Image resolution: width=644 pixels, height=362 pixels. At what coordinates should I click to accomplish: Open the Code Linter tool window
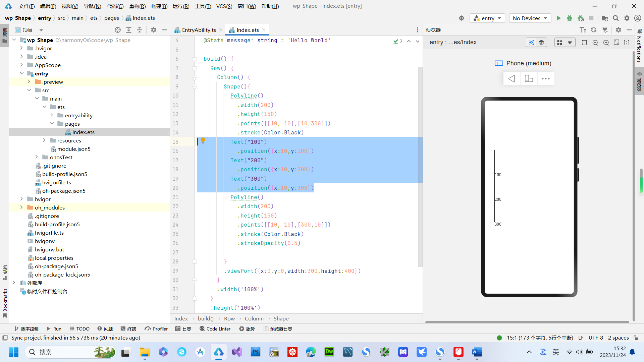point(215,329)
